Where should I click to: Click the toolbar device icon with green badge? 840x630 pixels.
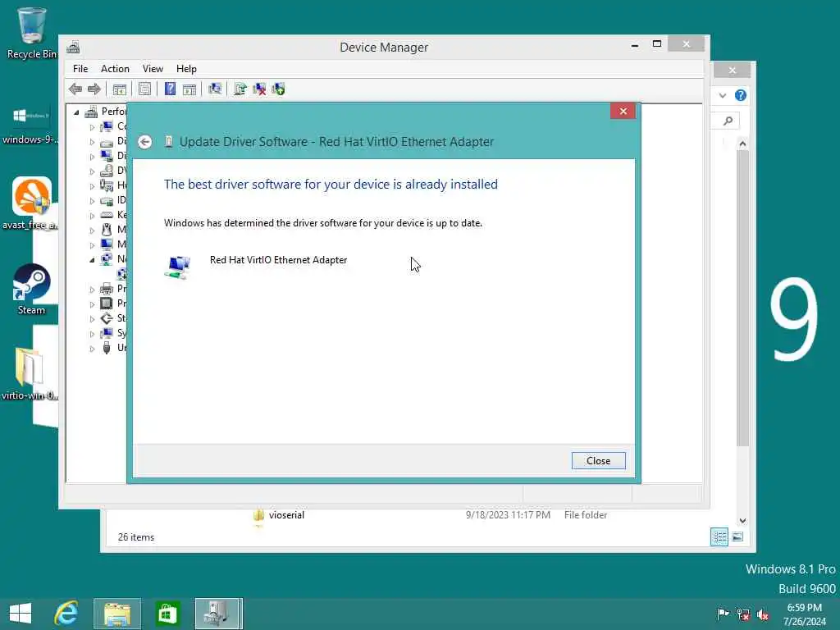point(279,89)
